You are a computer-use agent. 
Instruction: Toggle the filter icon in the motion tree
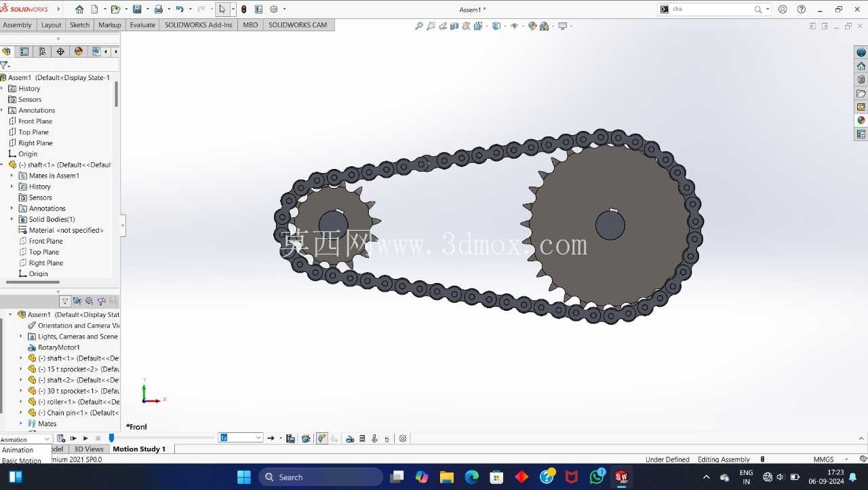pyautogui.click(x=65, y=301)
